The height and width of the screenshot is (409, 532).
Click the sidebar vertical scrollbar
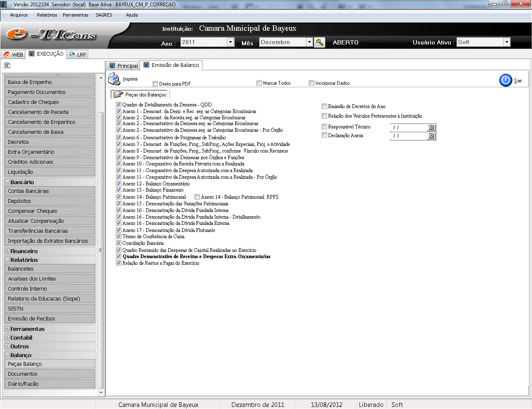[101, 249]
